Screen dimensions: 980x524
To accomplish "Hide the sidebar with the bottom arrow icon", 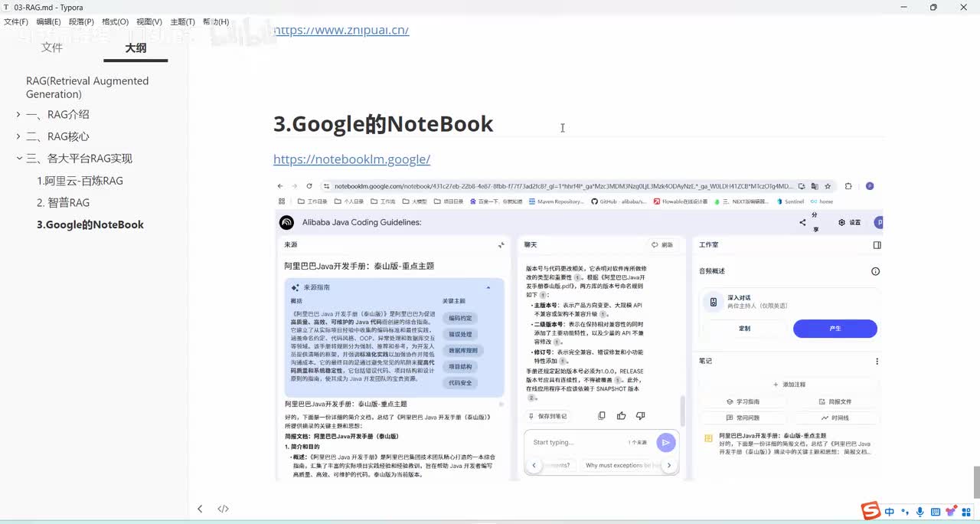I will click(200, 509).
